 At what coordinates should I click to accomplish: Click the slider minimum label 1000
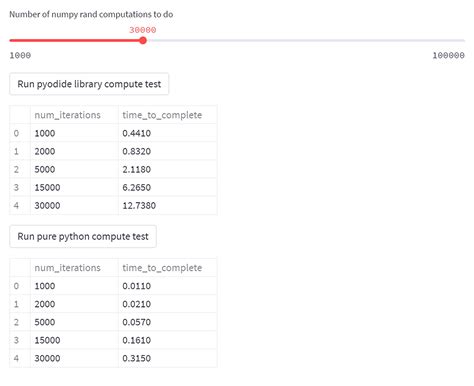20,55
